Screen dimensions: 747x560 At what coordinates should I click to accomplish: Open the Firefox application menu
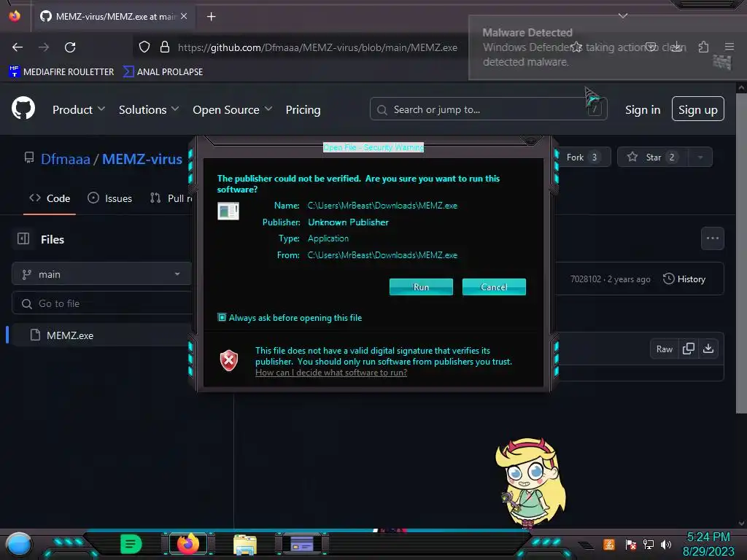point(729,47)
